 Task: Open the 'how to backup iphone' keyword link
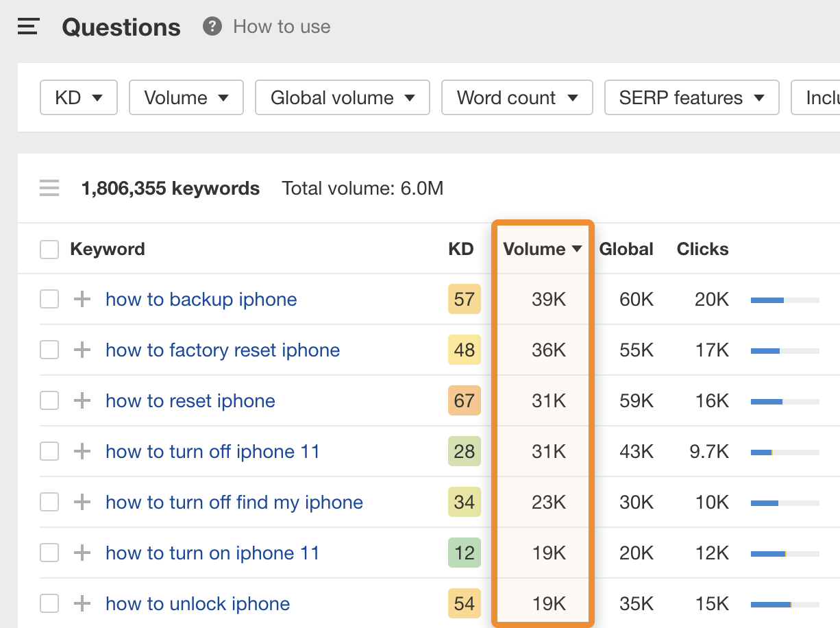point(201,300)
